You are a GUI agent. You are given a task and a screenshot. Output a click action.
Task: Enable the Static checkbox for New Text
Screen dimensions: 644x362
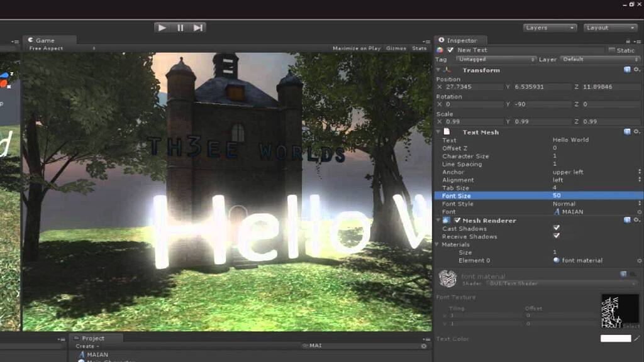(x=611, y=50)
